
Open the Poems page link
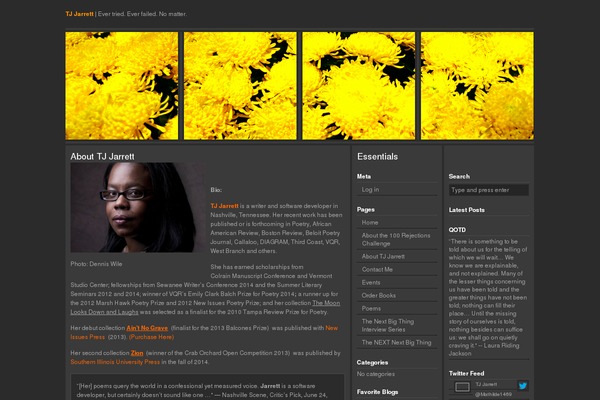click(x=371, y=309)
